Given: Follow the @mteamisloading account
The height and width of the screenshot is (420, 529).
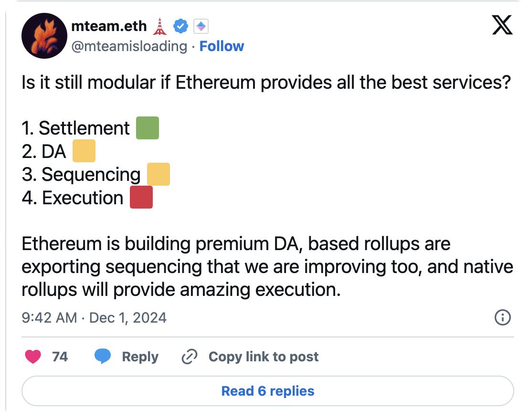Looking at the screenshot, I should 222,46.
